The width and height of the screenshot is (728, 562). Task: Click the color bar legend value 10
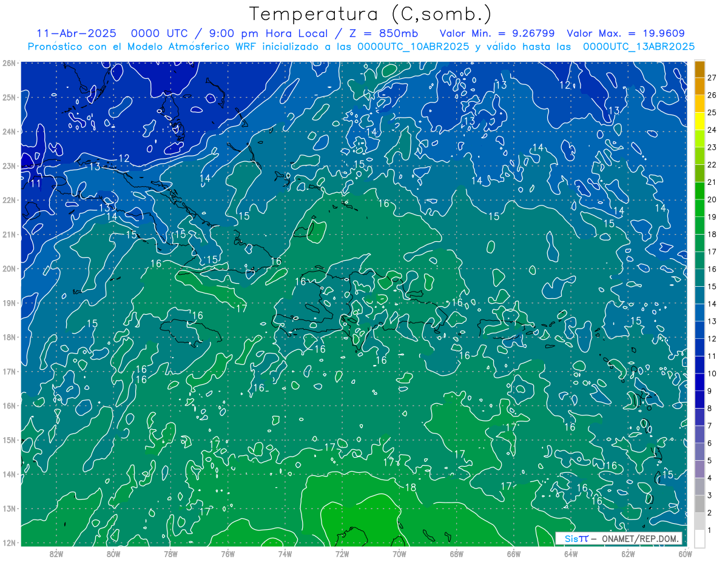[x=712, y=373]
